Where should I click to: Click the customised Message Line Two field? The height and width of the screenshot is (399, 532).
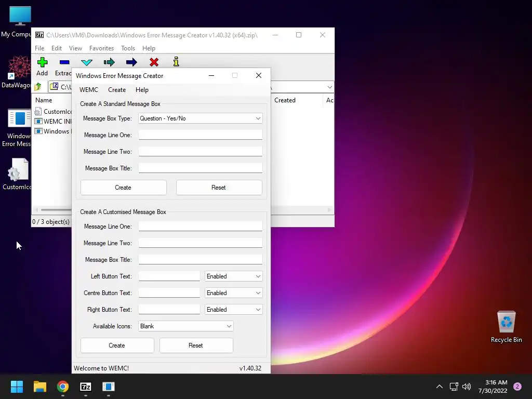click(x=200, y=243)
